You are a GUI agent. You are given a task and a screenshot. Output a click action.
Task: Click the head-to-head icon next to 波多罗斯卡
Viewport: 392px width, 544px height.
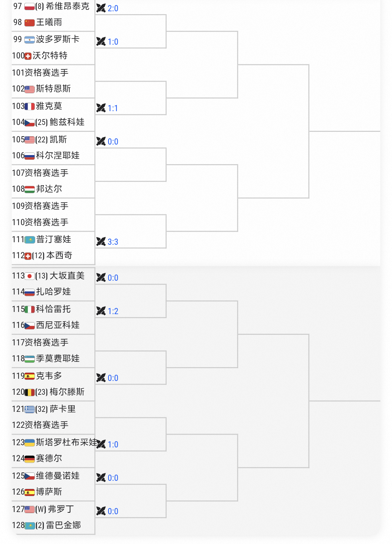[101, 41]
